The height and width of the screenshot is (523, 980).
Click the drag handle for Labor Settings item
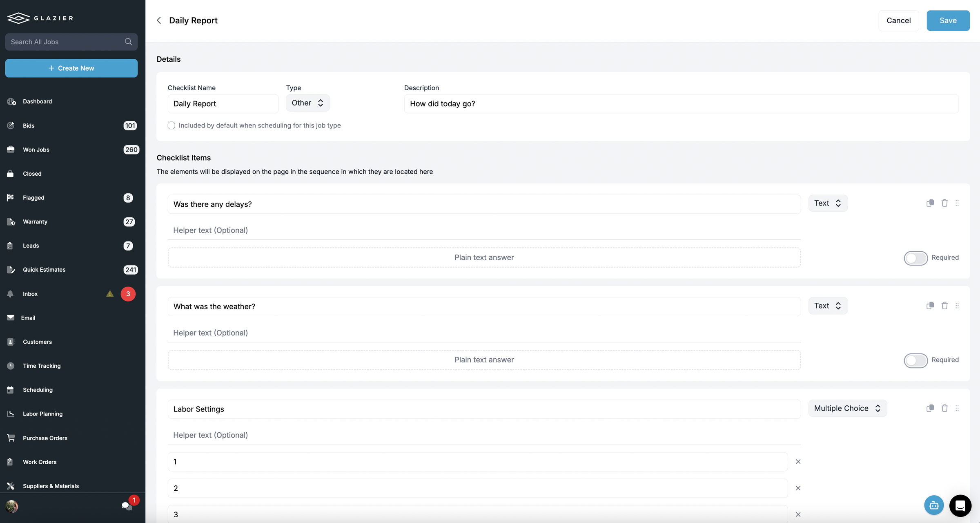(957, 408)
